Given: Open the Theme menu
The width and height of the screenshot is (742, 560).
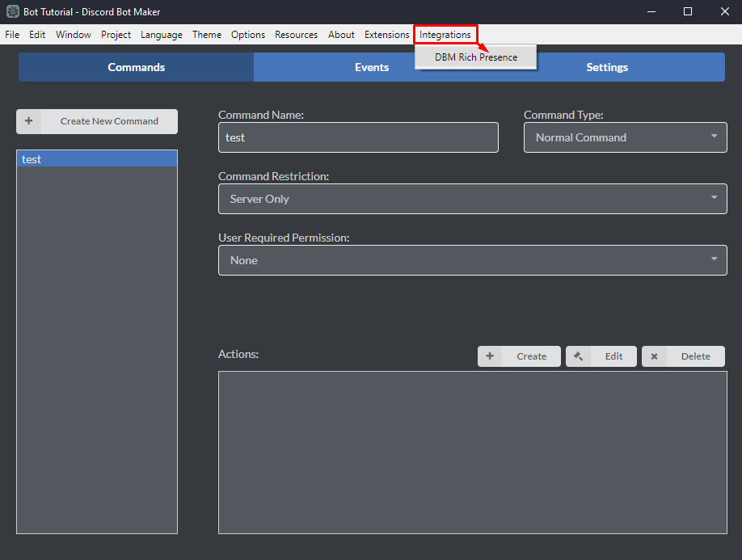Looking at the screenshot, I should point(207,35).
